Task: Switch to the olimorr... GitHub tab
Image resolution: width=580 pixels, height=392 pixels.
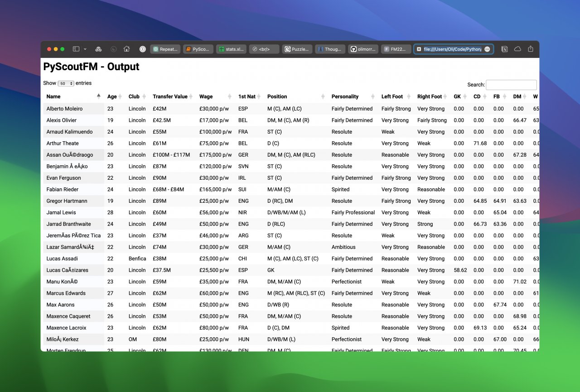Action: tap(363, 49)
